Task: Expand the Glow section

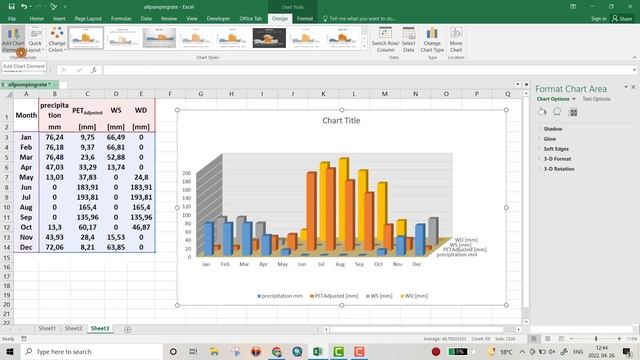Action: (x=549, y=139)
